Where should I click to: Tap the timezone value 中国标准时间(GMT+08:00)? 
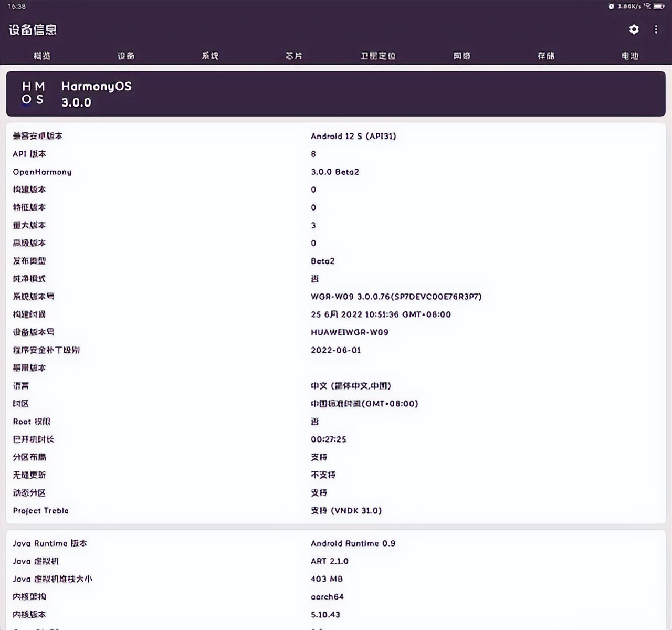coord(364,404)
